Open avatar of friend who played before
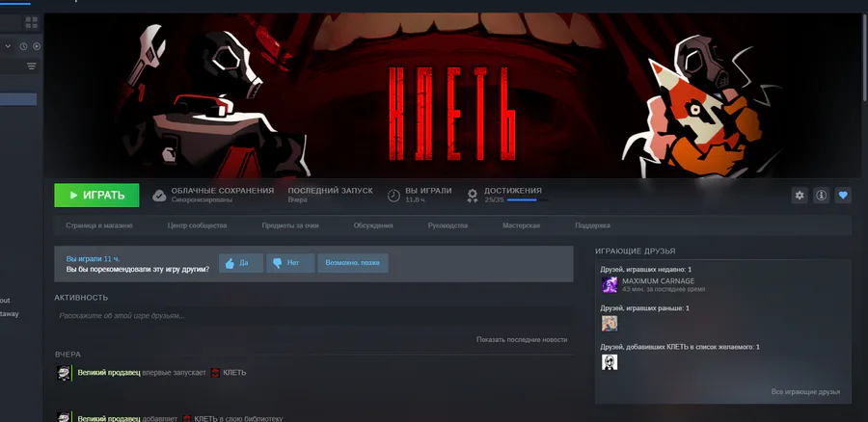The width and height of the screenshot is (868, 422). [x=610, y=324]
